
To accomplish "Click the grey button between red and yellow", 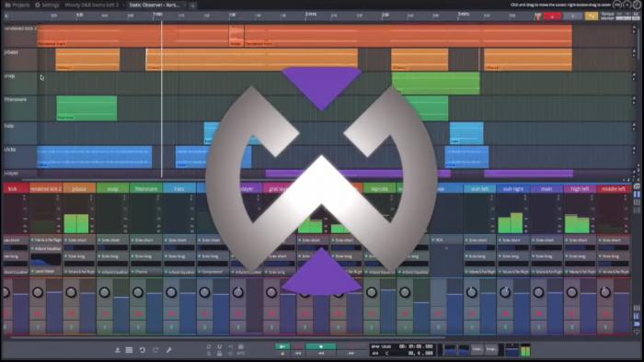I will (x=573, y=17).
